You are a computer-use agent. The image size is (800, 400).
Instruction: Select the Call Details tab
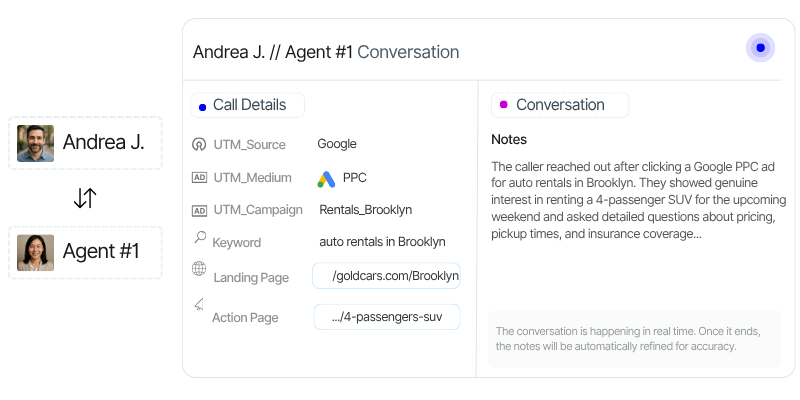(x=248, y=105)
